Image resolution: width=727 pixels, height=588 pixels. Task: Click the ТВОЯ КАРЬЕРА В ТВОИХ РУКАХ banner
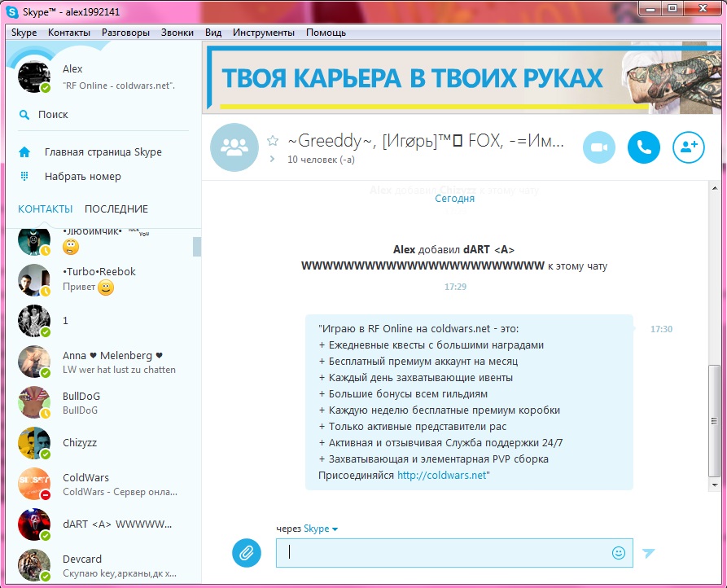pyautogui.click(x=462, y=79)
